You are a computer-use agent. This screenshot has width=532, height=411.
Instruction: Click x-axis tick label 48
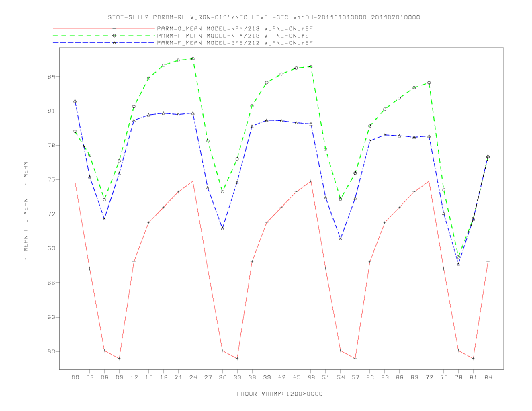[311, 377]
